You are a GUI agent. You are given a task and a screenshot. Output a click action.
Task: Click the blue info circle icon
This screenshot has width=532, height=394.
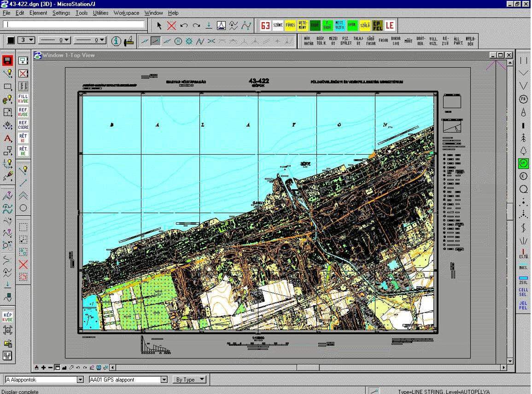117,41
